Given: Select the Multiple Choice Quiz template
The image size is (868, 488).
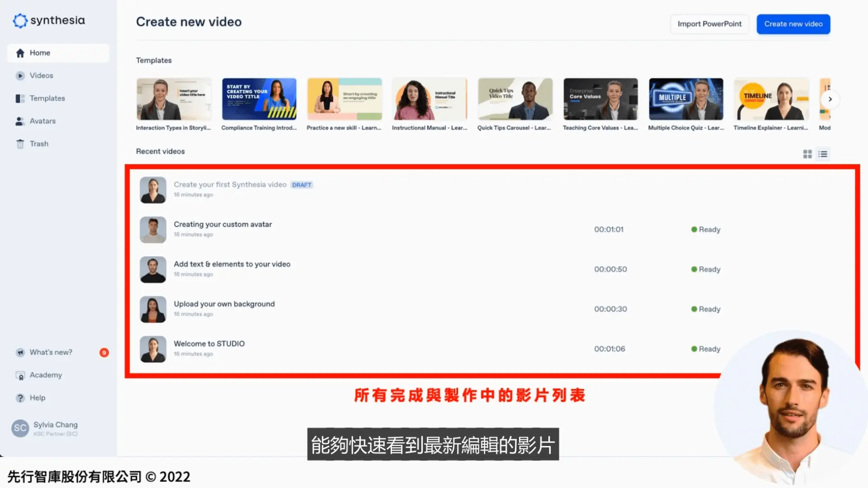Looking at the screenshot, I should point(686,99).
